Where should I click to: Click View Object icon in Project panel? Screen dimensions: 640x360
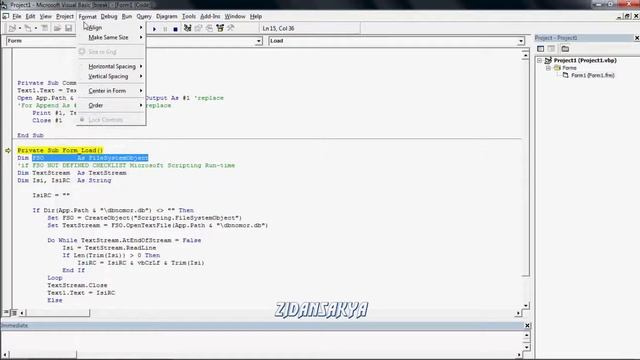[x=551, y=49]
